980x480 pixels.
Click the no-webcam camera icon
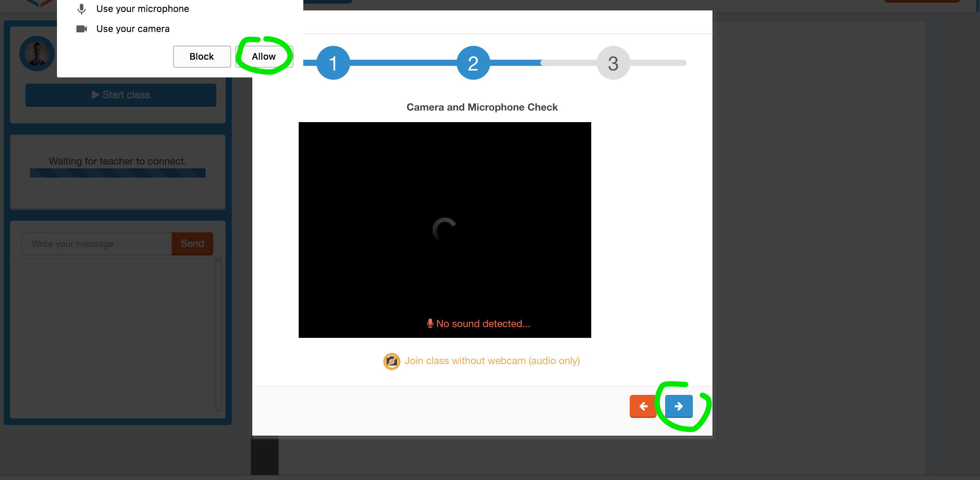[391, 361]
